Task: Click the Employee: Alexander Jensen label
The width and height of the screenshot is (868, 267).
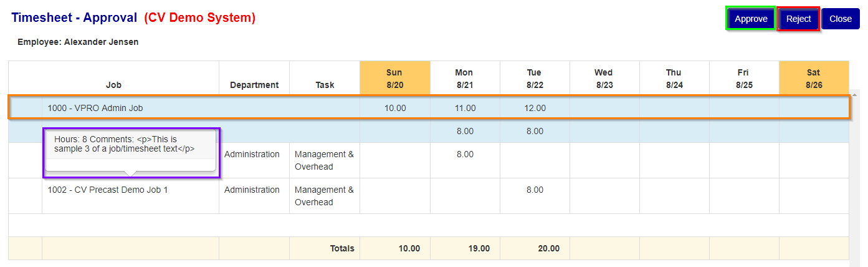Action: point(78,42)
